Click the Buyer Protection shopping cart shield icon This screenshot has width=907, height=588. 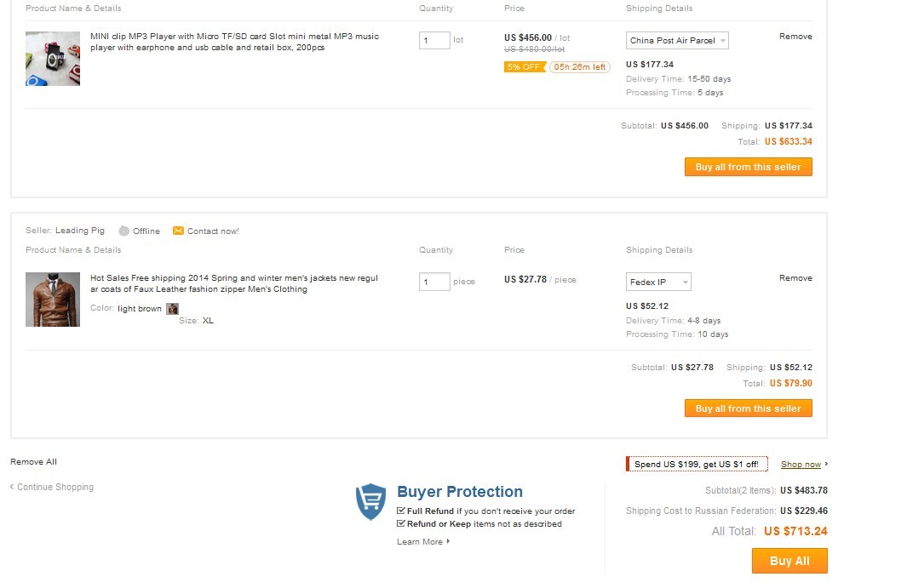coord(370,501)
